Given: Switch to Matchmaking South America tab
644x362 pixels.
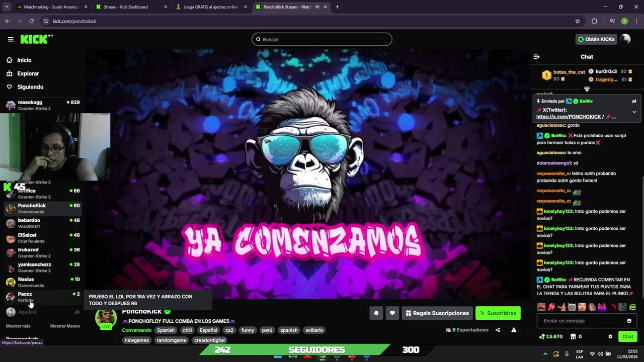Looking at the screenshot, I should point(52,7).
